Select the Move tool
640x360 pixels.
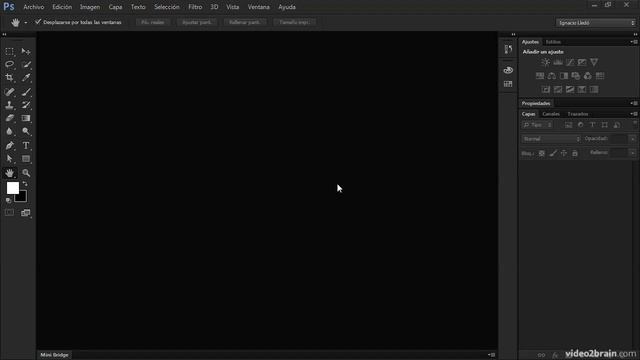[x=26, y=51]
